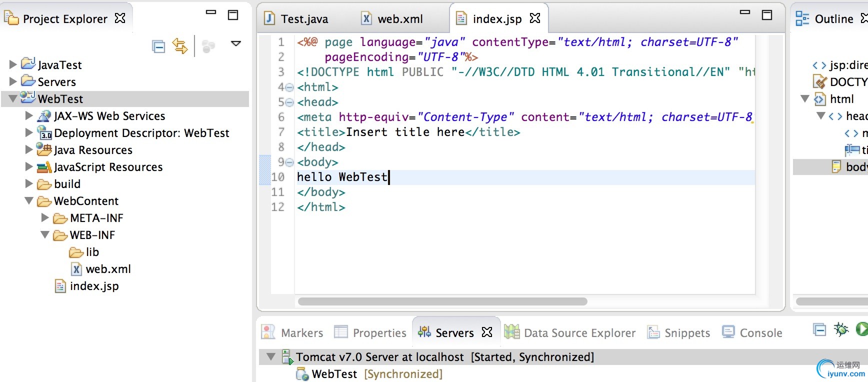Select the build folder label
Screen dimensions: 868x382
(67, 184)
